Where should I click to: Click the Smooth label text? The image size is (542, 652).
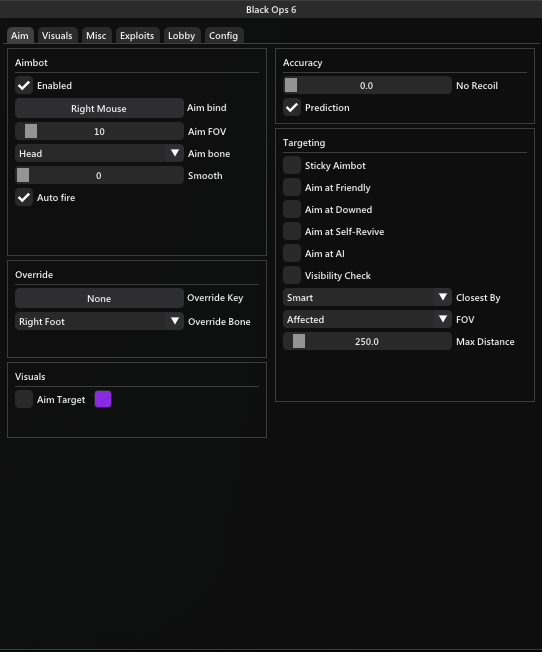[205, 175]
